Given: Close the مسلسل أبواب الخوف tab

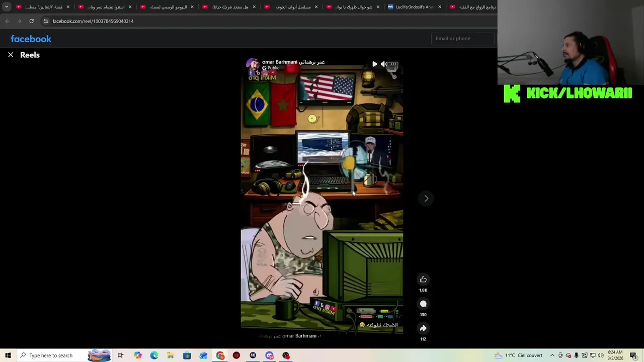Looking at the screenshot, I should click(x=316, y=7).
